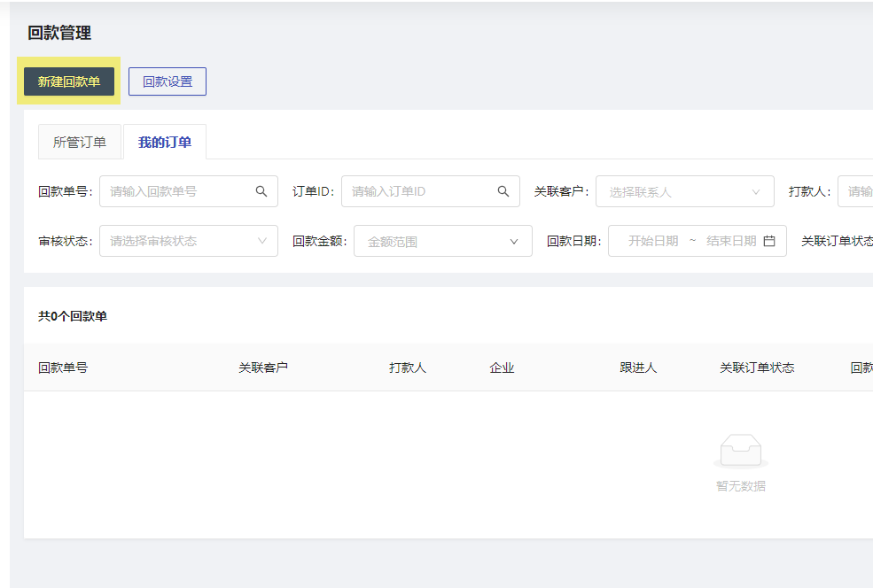Click the 新建回款单 button
Screen dimensions: 873x588
[69, 81]
